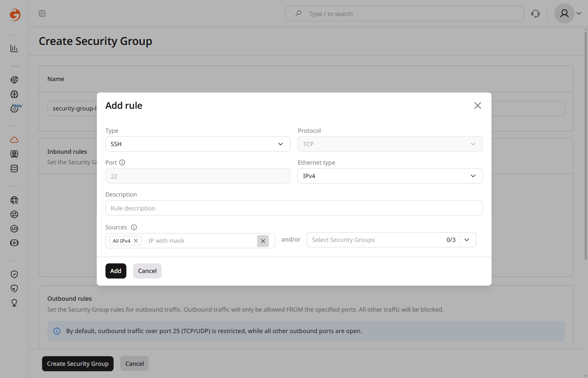
Task: Open the video streaming play icon
Action: 14,243
